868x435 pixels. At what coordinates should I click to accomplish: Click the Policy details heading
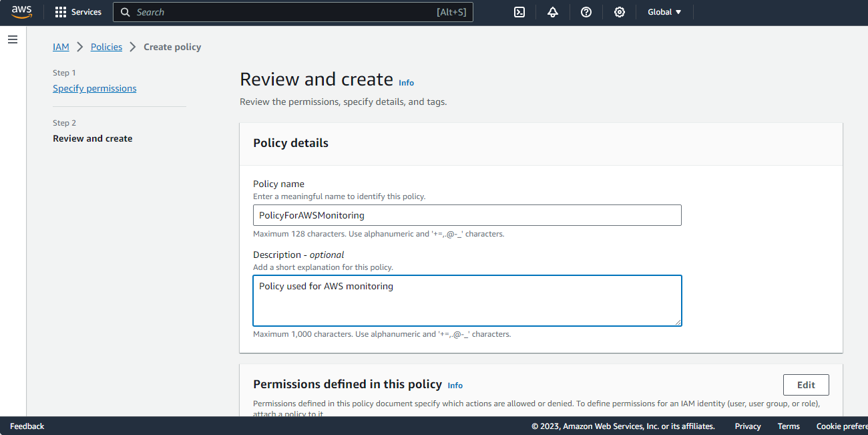pyautogui.click(x=290, y=143)
